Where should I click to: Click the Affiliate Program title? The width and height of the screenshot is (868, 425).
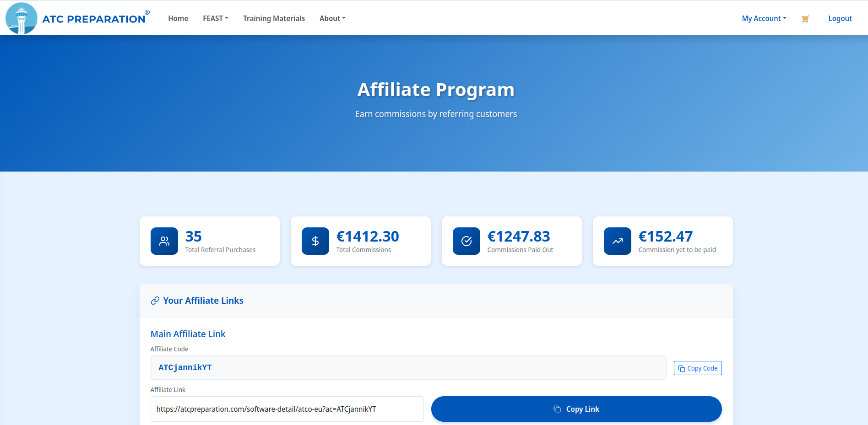coord(436,90)
